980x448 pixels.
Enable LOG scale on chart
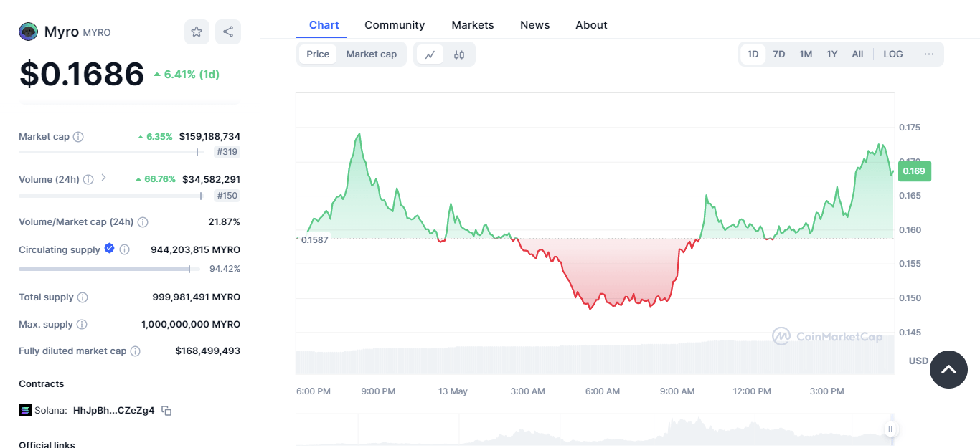click(x=892, y=54)
